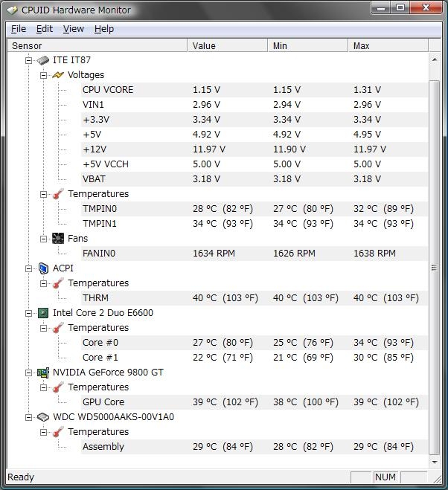This screenshot has height=490, width=448.
Task: Click the thermometer icon under WDC drive
Action: (58, 432)
